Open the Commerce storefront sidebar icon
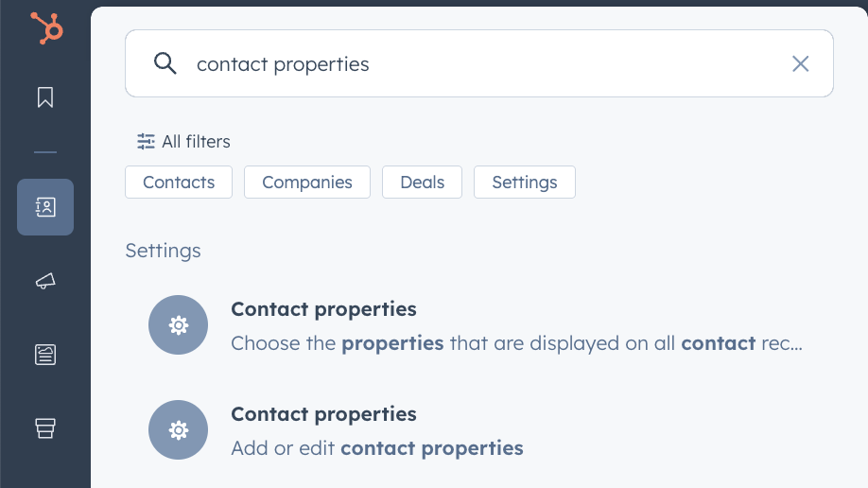The image size is (868, 488). click(x=45, y=428)
